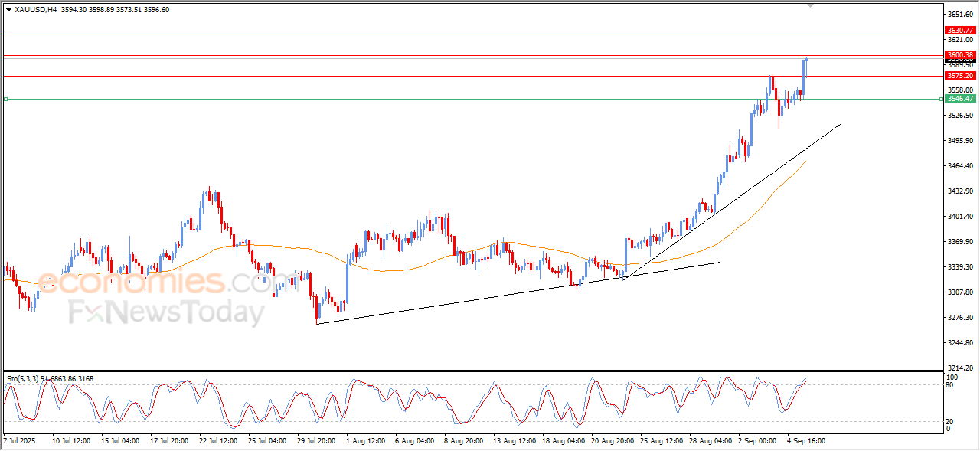Viewport: 980px width, 451px height.
Task: Click the 25 Jul 04:00 time label
Action: click(x=267, y=441)
